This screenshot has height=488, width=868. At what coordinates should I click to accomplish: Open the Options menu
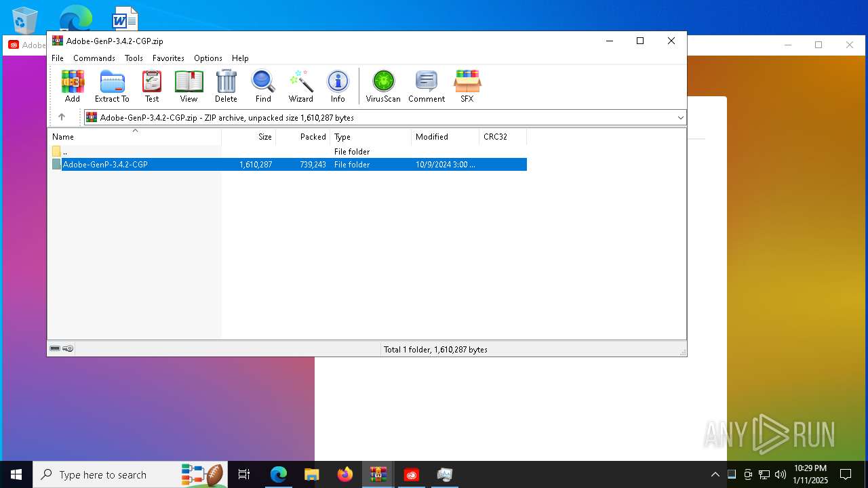tap(208, 58)
